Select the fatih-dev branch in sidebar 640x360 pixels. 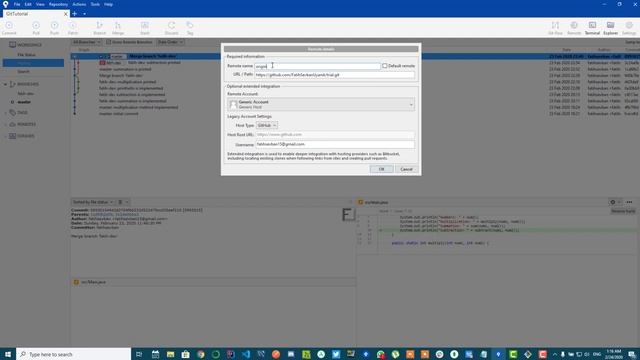point(26,93)
